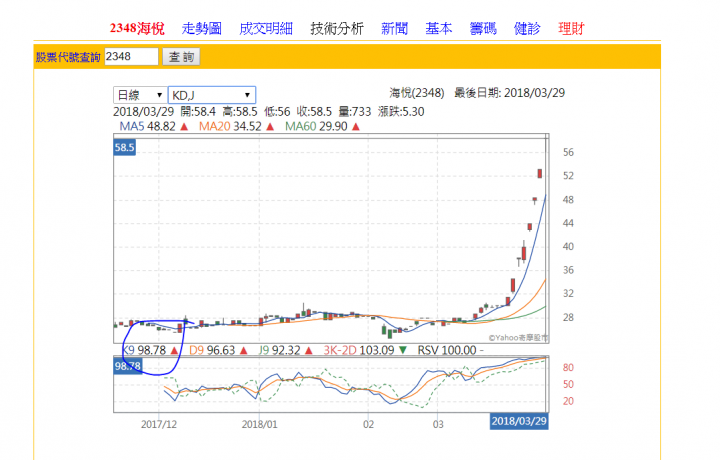The height and width of the screenshot is (460, 720).
Task: Click the red up arrow beside J9
Action: [x=309, y=350]
